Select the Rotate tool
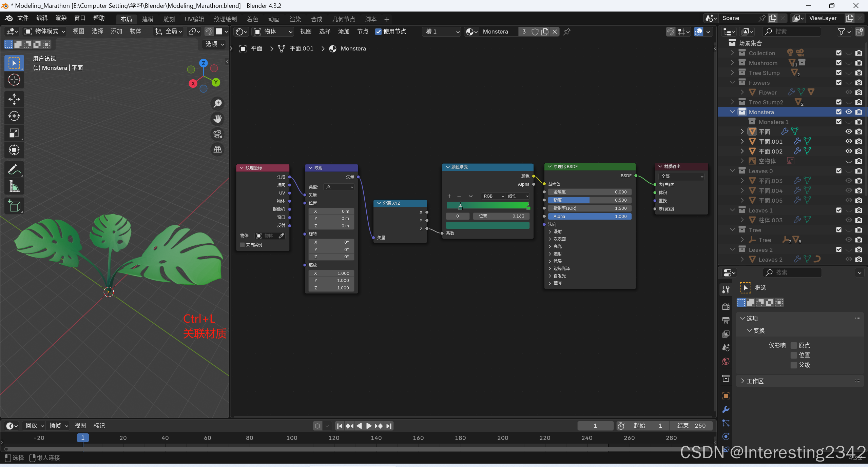Viewport: 868px width, 467px height. tap(14, 116)
